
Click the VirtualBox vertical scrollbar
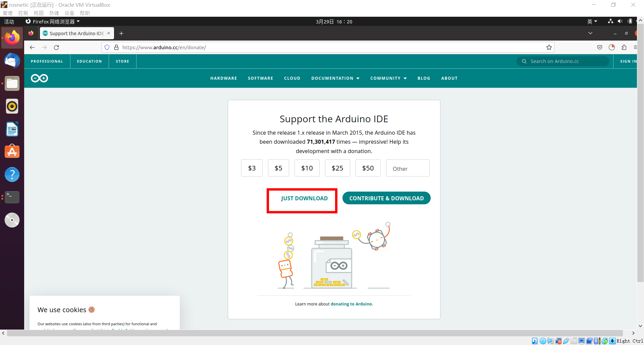[640, 152]
